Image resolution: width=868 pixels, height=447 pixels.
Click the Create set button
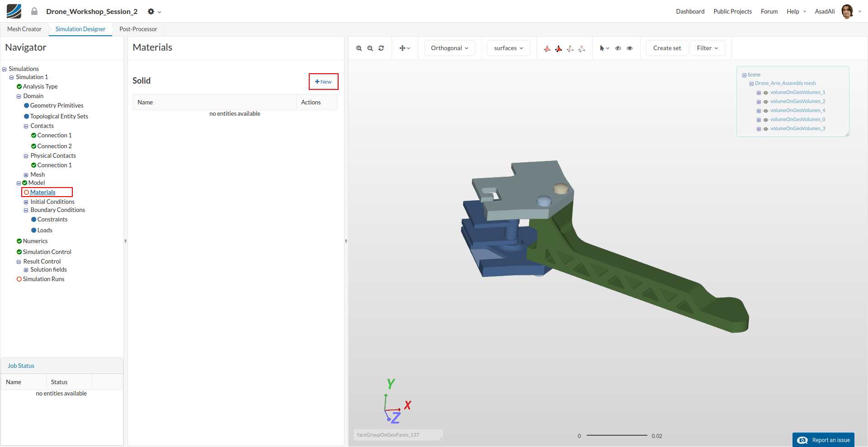coord(667,48)
